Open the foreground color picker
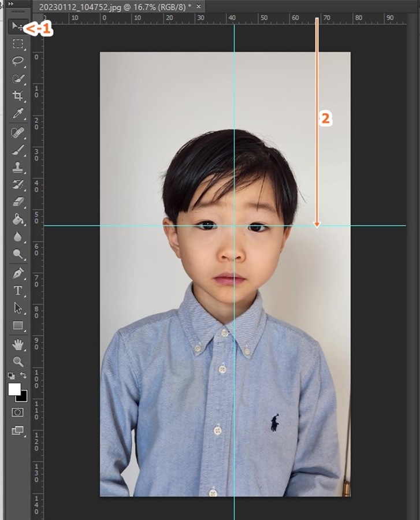 click(x=14, y=389)
